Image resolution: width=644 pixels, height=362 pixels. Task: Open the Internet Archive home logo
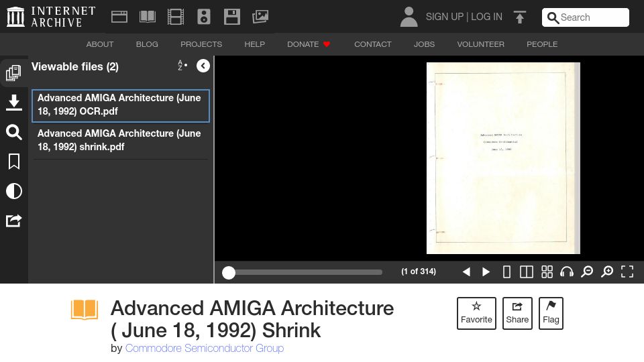51,17
